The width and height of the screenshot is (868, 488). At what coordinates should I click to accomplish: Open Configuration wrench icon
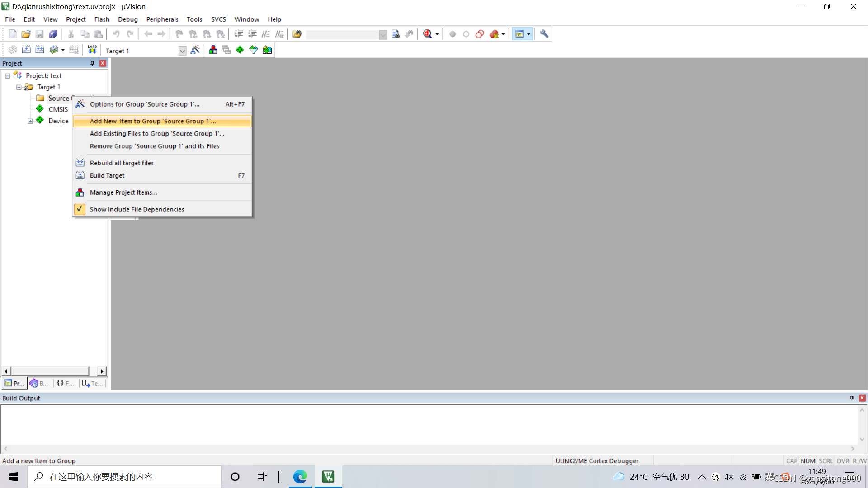tap(544, 34)
